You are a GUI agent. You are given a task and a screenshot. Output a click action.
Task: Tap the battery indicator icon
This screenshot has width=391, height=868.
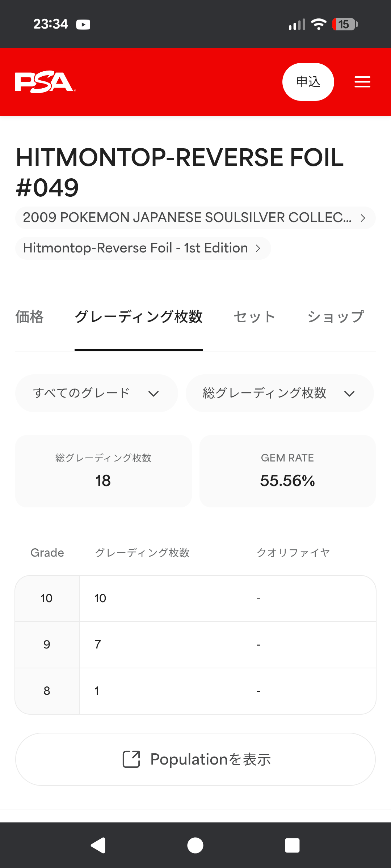[x=345, y=24]
